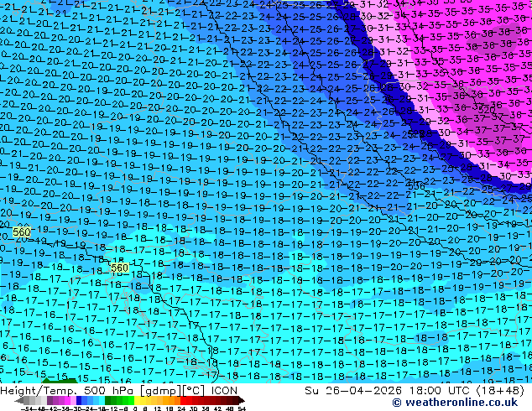This screenshot has height=411, width=532.
Task: Pick the dark green -12 legend swatch
Action: click(108, 401)
